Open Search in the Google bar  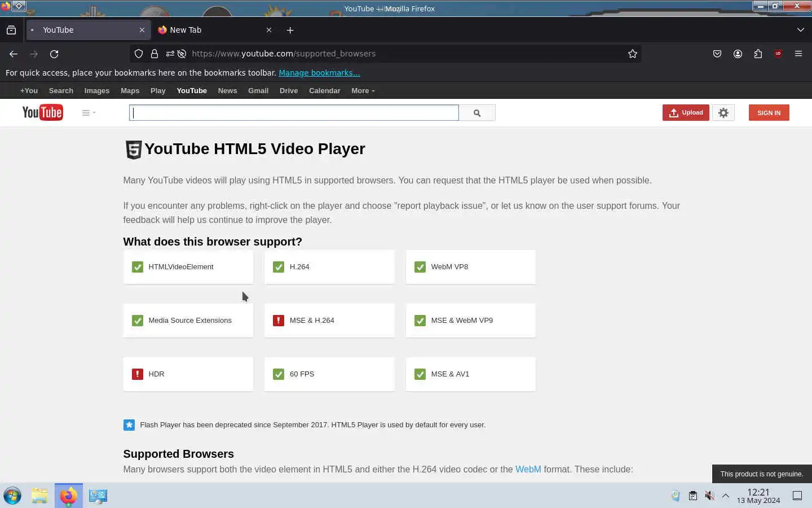(61, 91)
